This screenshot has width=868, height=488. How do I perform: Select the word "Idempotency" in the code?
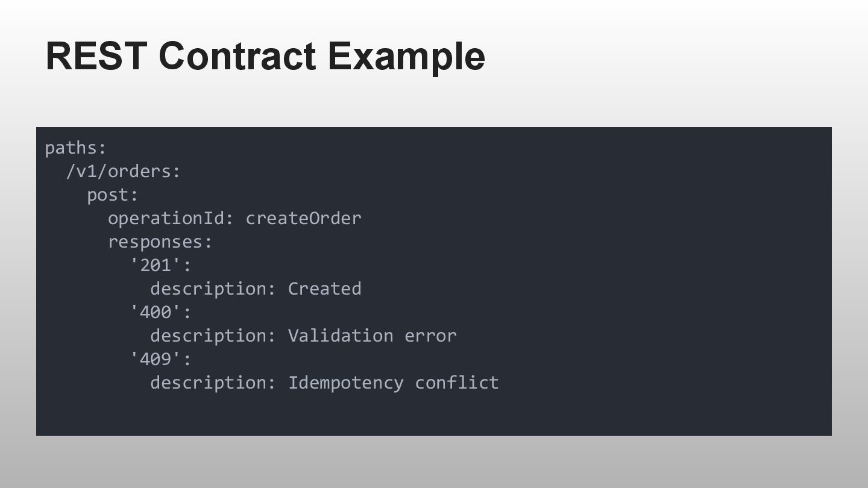coord(346,383)
